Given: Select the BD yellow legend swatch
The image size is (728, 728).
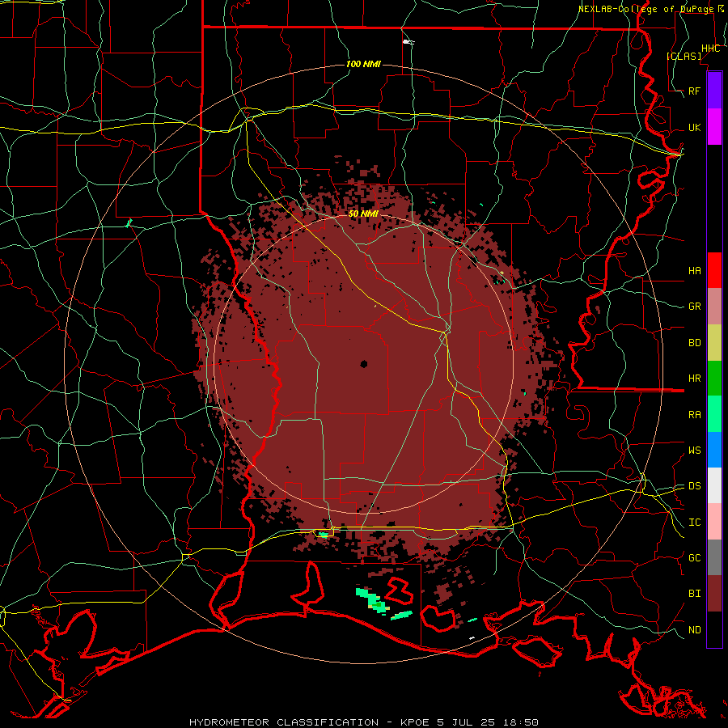Looking at the screenshot, I should click(x=714, y=343).
